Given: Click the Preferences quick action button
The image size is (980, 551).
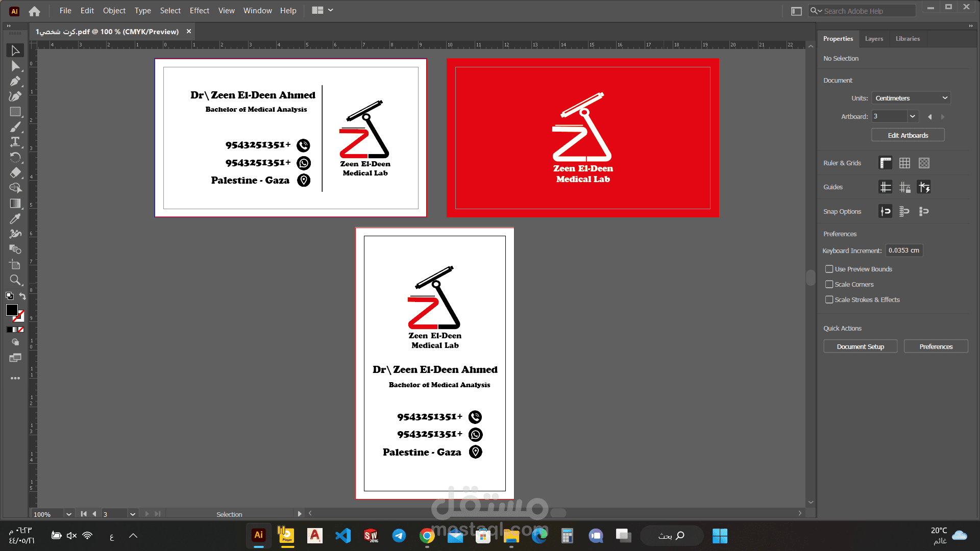Looking at the screenshot, I should click(x=936, y=346).
